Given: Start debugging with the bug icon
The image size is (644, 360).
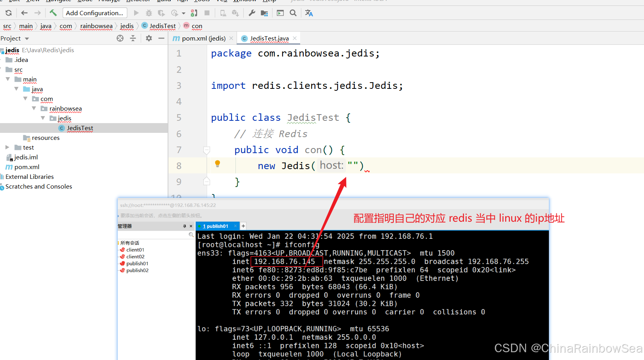Looking at the screenshot, I should [149, 13].
